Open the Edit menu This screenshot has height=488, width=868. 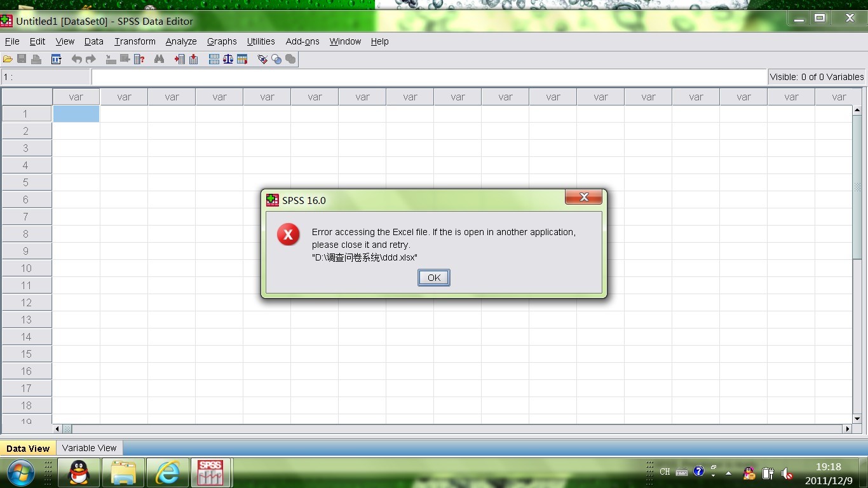tap(37, 41)
